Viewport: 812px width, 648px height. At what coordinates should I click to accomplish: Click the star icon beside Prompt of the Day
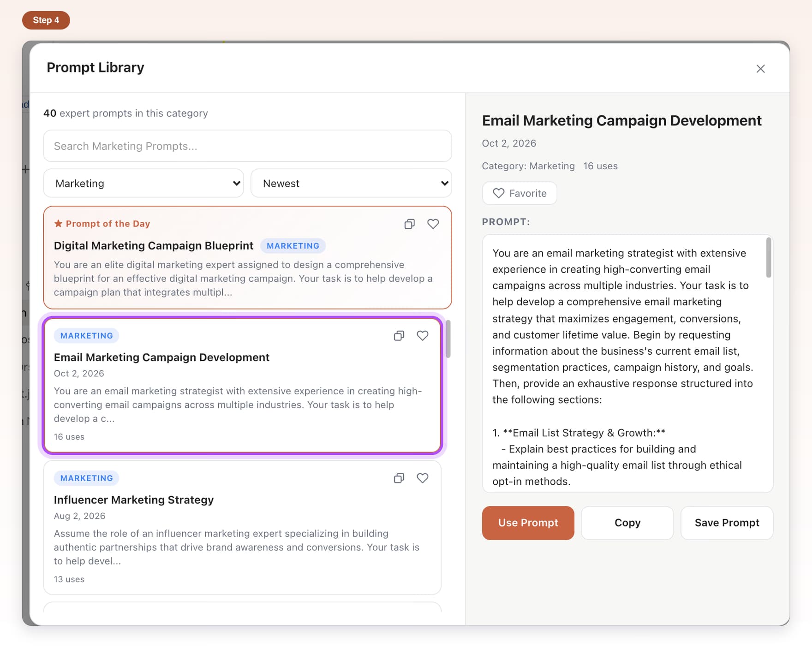(x=58, y=224)
